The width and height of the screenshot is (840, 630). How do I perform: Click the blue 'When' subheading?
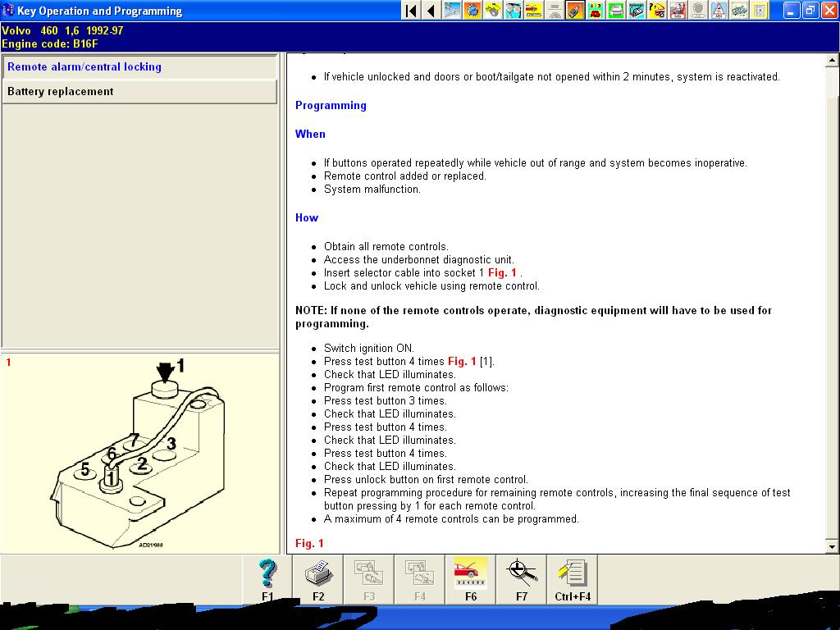click(x=310, y=134)
